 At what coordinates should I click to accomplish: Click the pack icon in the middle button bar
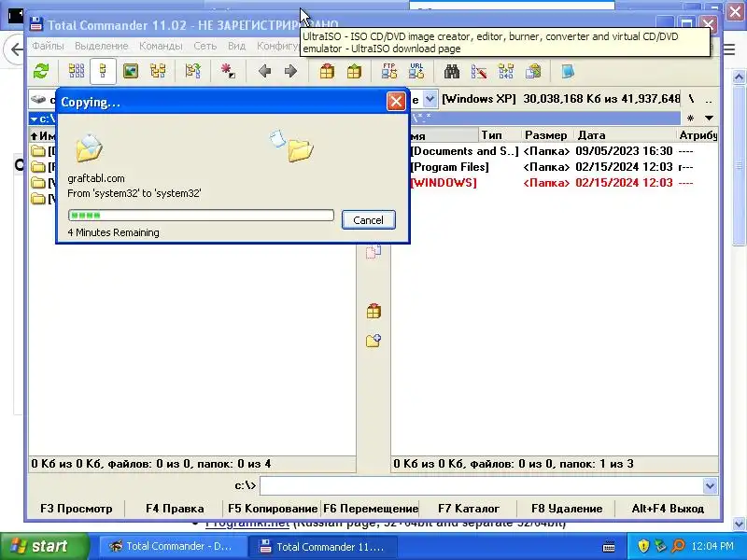pos(373,312)
